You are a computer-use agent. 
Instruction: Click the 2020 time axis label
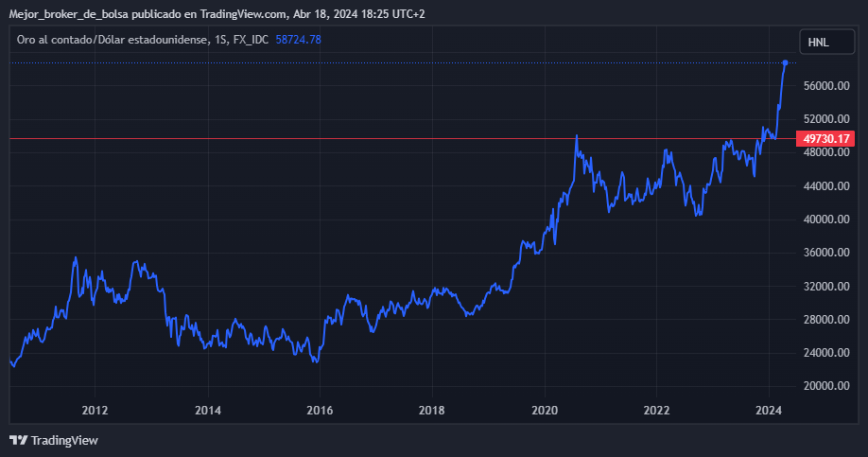pos(545,411)
